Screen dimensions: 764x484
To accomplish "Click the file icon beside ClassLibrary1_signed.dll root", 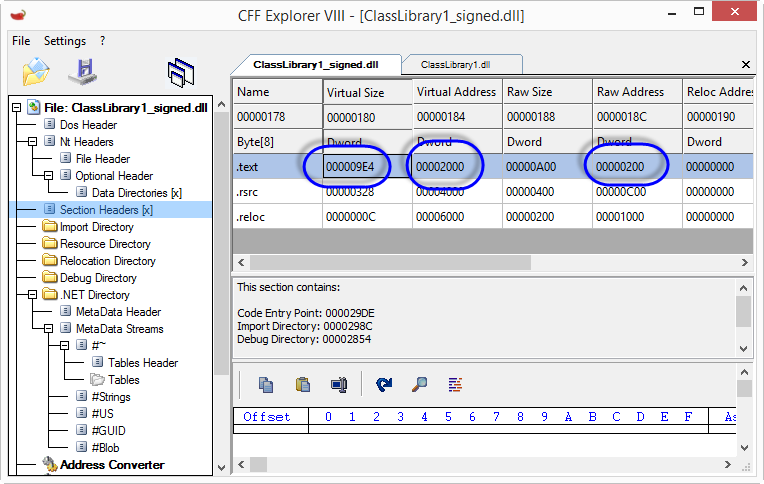I will coord(34,107).
